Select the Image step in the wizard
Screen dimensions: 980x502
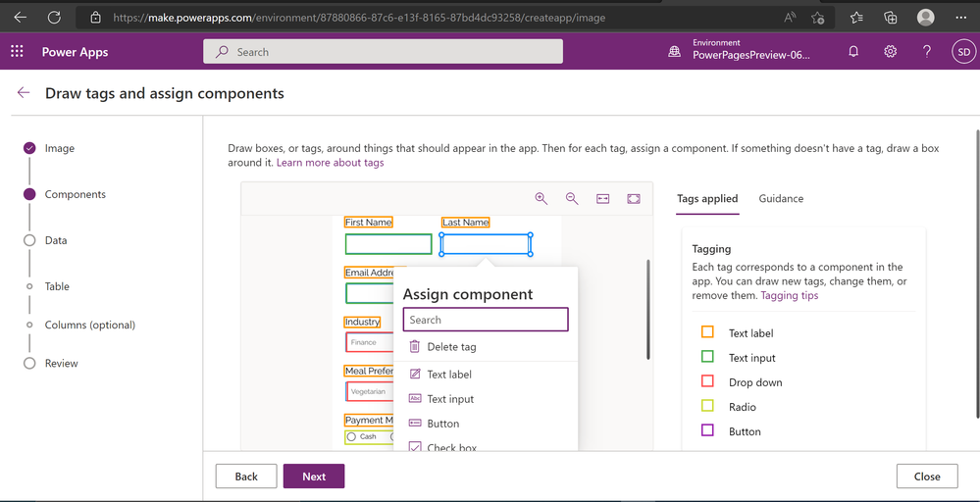click(x=60, y=148)
